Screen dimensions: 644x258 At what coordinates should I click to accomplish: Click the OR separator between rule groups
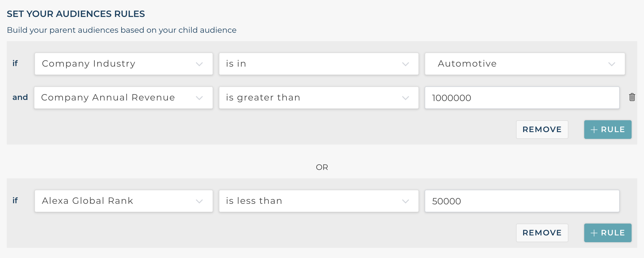coord(322,167)
